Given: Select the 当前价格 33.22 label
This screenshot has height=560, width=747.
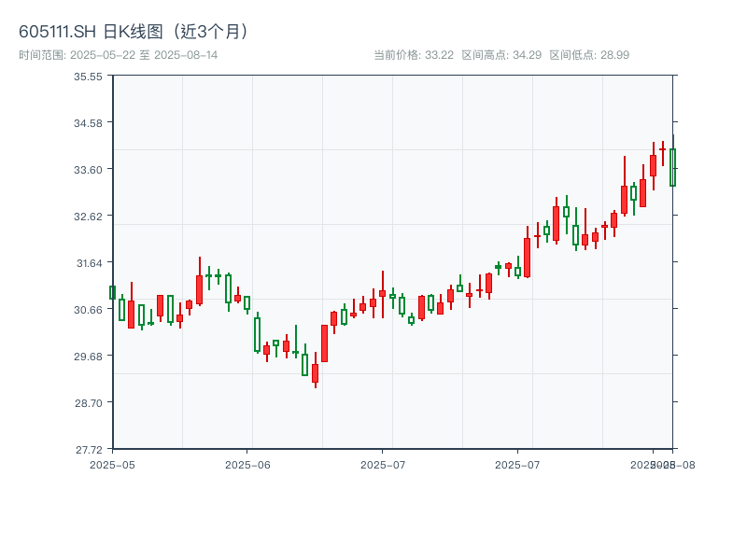Looking at the screenshot, I should pos(413,55).
